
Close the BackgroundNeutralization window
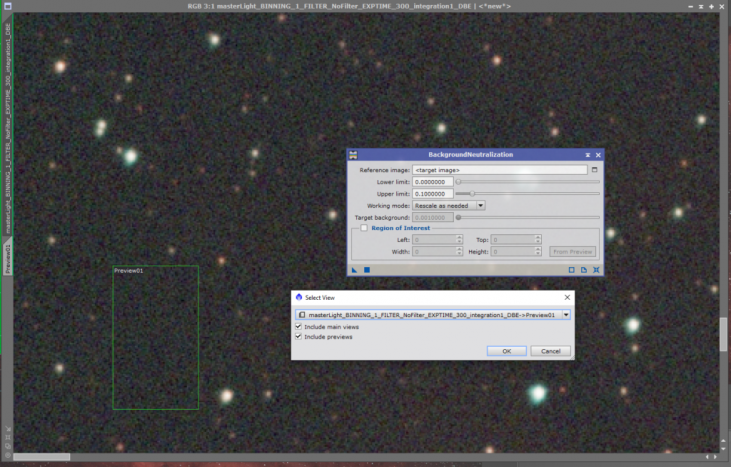pyautogui.click(x=598, y=155)
